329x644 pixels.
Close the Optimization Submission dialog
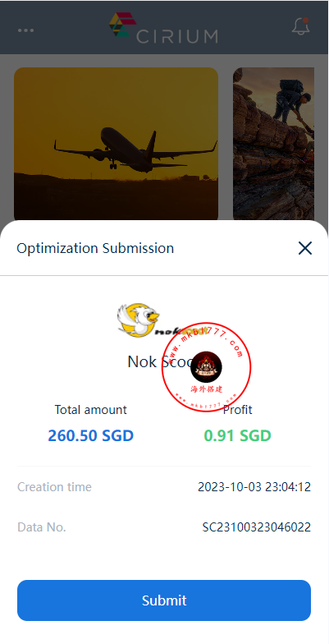pos(305,248)
